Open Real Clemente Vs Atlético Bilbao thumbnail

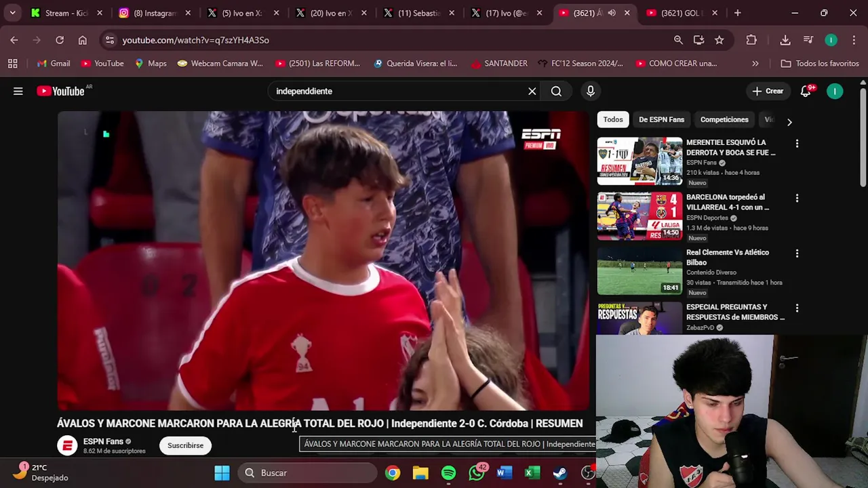pos(639,270)
